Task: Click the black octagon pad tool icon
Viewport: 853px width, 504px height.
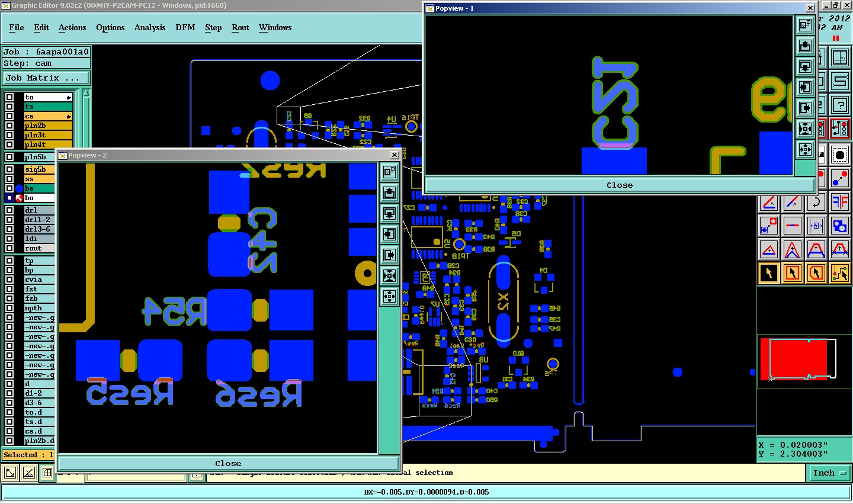Action: [x=840, y=155]
